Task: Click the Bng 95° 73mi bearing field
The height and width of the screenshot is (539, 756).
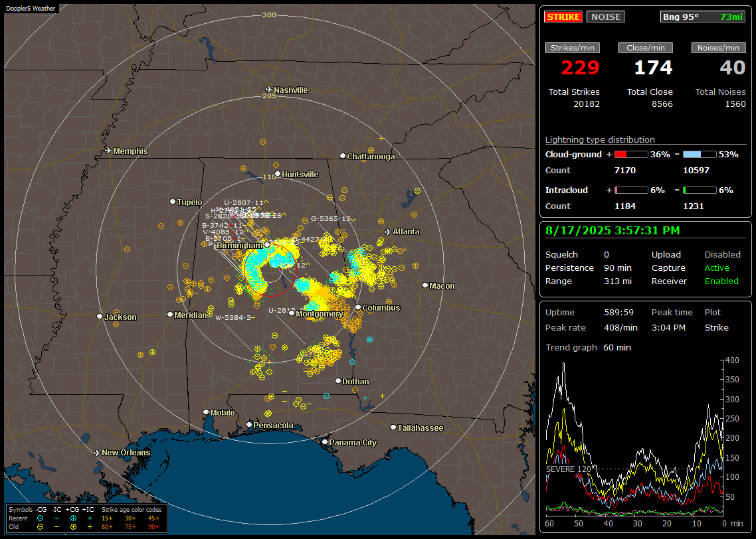Action: pos(703,17)
